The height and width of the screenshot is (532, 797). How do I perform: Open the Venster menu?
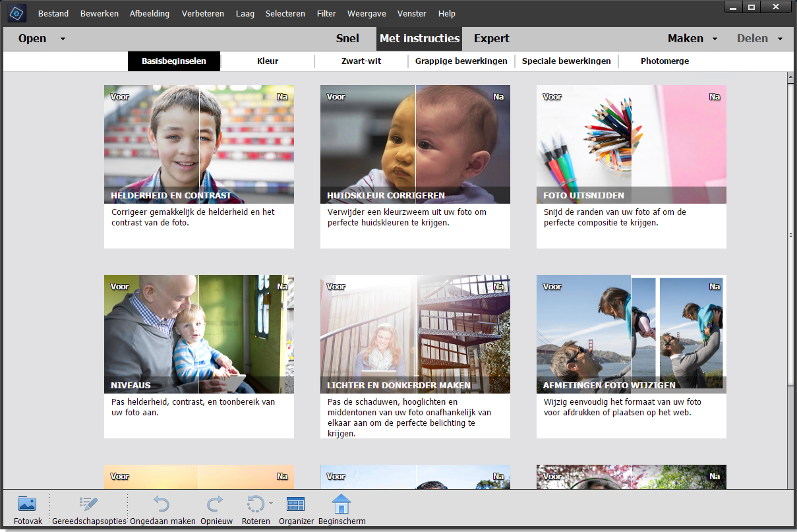click(x=412, y=13)
